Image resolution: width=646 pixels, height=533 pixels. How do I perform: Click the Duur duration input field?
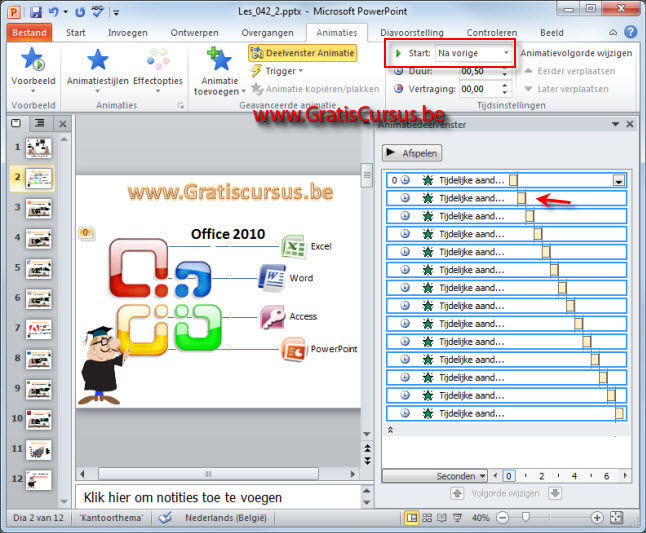point(480,71)
